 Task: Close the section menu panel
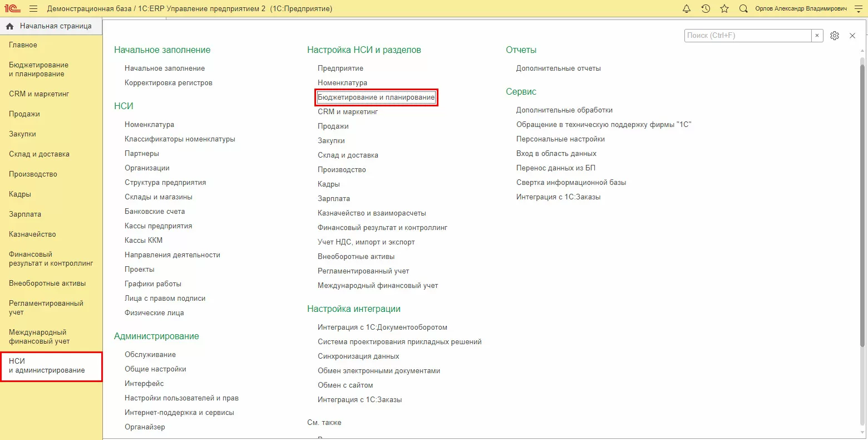pyautogui.click(x=852, y=36)
